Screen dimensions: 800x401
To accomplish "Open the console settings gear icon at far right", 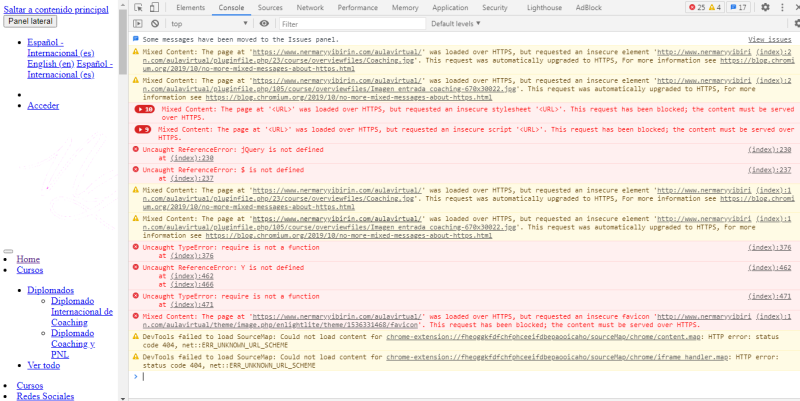I will tap(797, 23).
